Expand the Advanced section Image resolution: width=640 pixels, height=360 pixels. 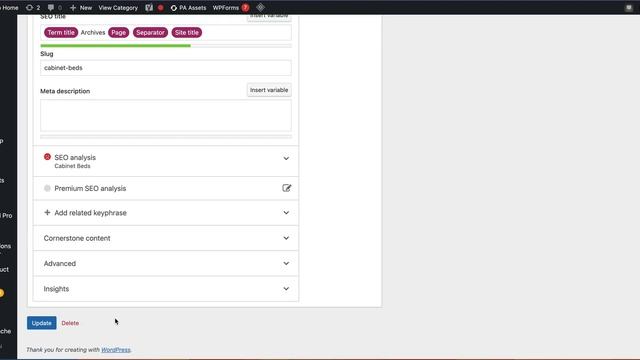(x=166, y=263)
